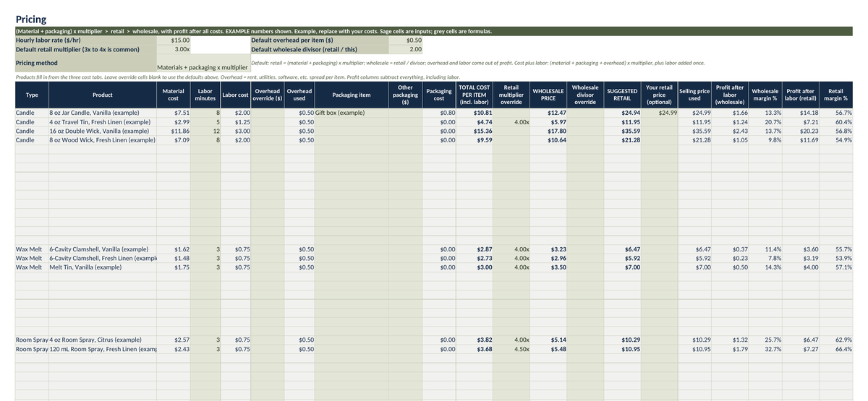Select retail margin 66.4% cell

pyautogui.click(x=835, y=349)
